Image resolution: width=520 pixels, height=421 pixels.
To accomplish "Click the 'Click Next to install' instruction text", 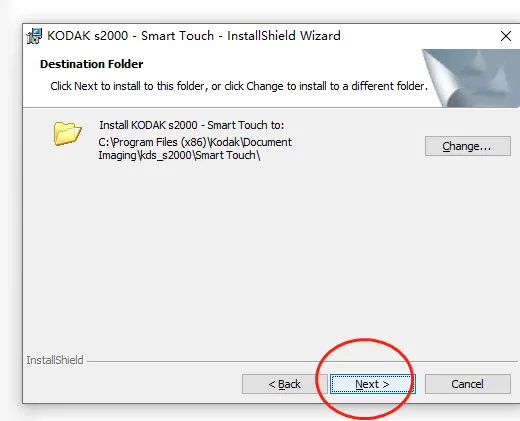I will coord(239,86).
